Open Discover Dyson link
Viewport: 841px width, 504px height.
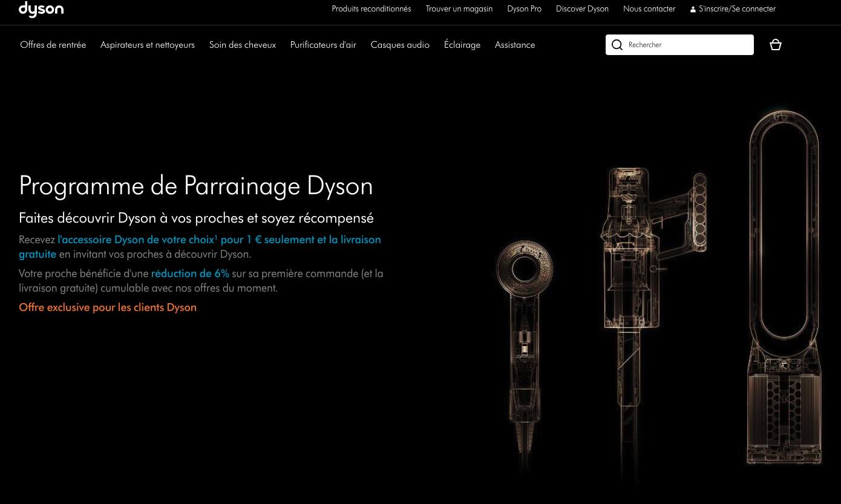pyautogui.click(x=582, y=9)
